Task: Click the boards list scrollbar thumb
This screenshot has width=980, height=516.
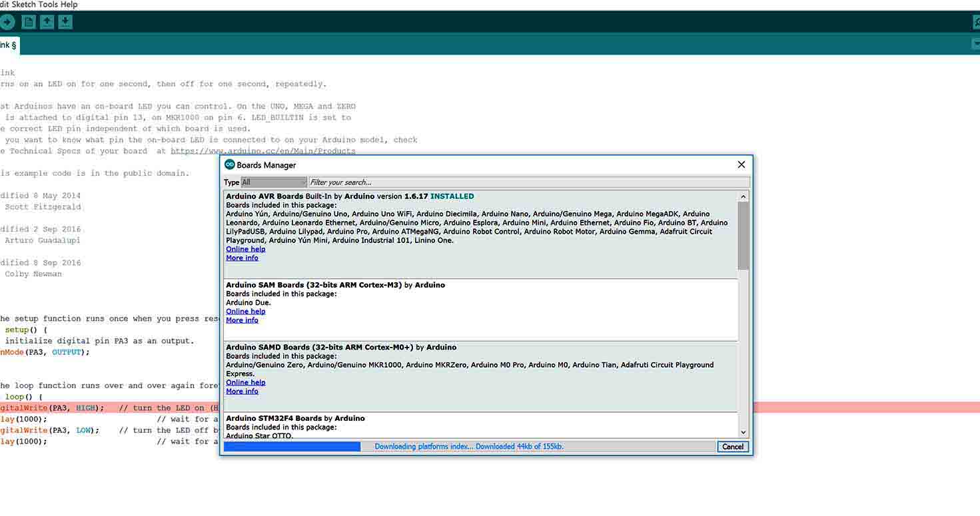Action: pyautogui.click(x=743, y=236)
